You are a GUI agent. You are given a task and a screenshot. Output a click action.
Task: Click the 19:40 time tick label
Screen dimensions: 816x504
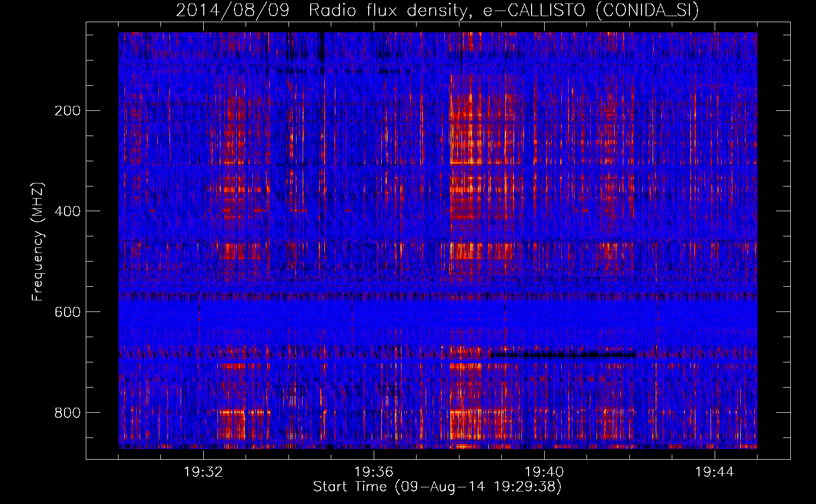(x=544, y=472)
